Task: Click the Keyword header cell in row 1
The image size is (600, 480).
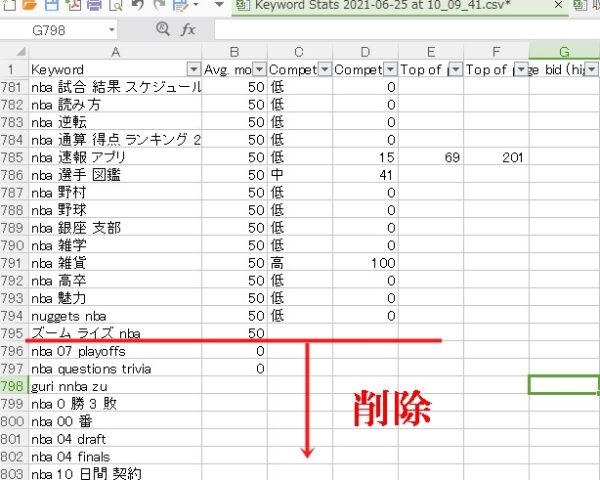Action: [x=115, y=69]
